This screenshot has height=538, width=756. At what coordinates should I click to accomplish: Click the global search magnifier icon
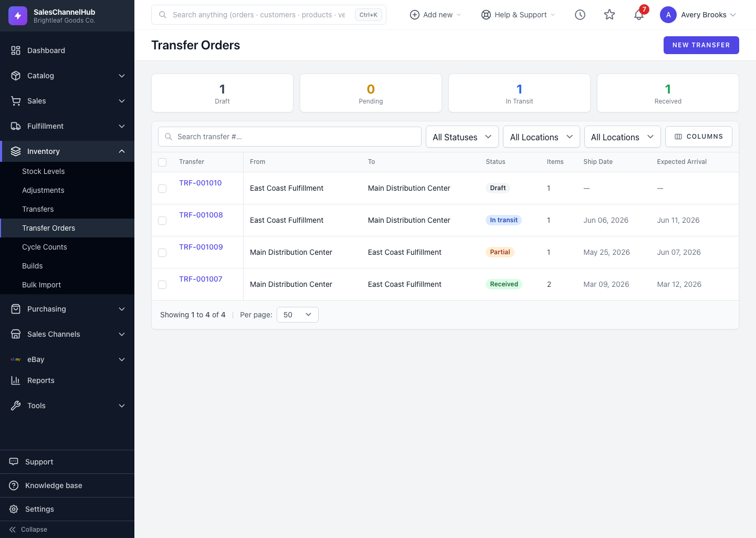click(x=163, y=15)
